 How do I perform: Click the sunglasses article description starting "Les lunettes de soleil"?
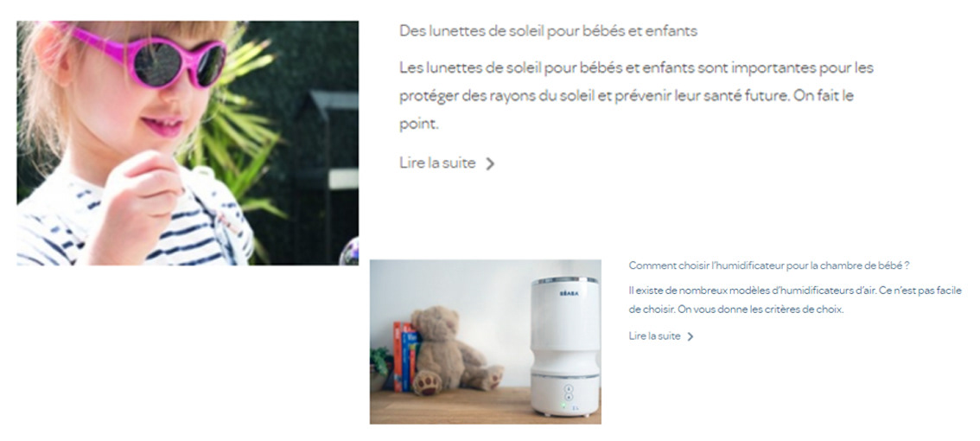coord(636,96)
